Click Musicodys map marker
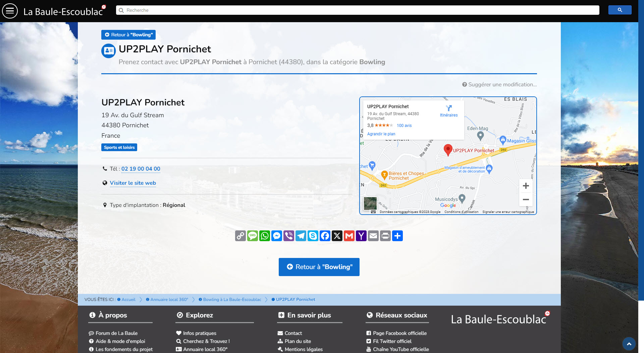This screenshot has height=353, width=644. [x=462, y=198]
